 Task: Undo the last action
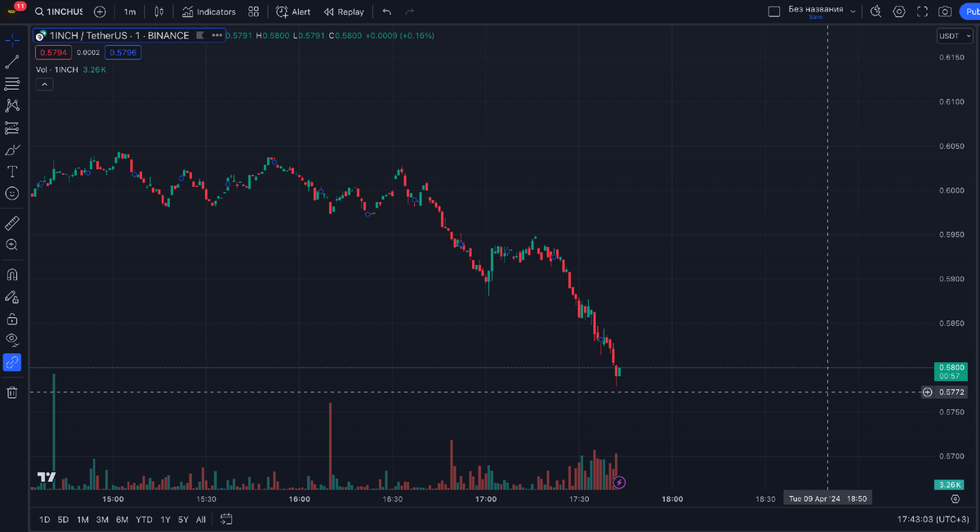click(x=387, y=12)
